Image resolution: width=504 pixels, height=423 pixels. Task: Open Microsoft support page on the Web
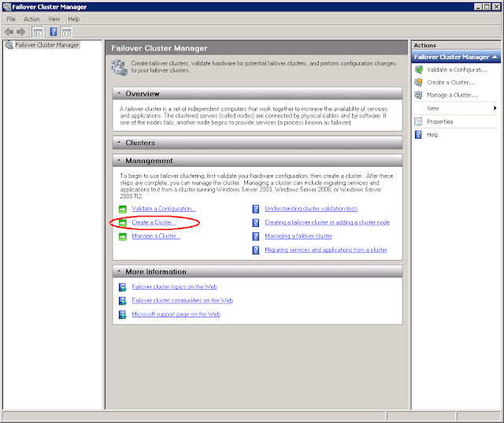(176, 314)
